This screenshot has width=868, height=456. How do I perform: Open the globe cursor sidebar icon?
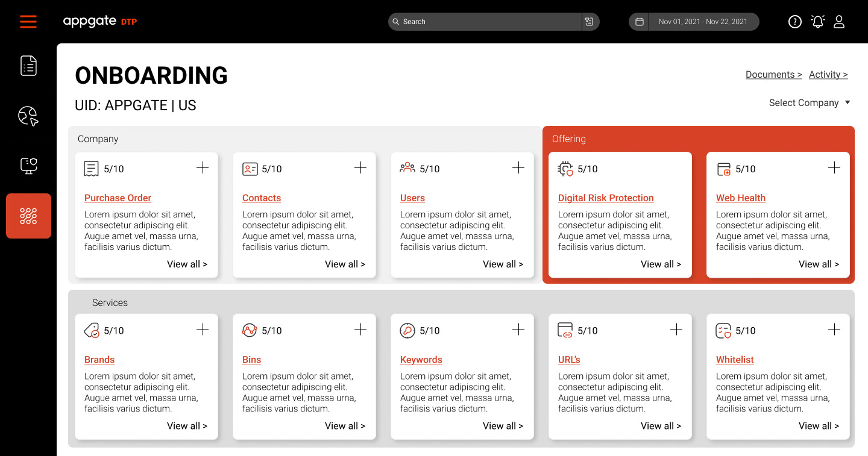[28, 116]
